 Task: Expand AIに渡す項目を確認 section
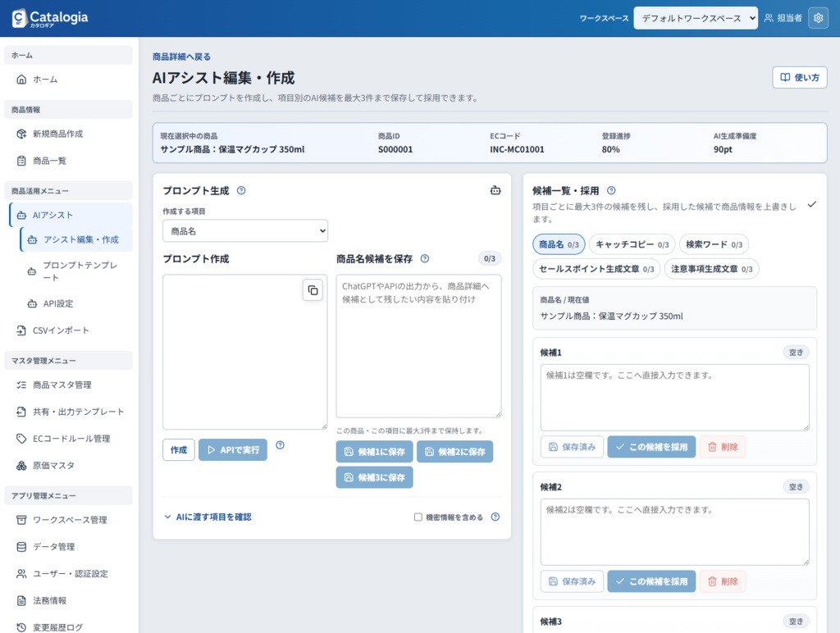208,517
